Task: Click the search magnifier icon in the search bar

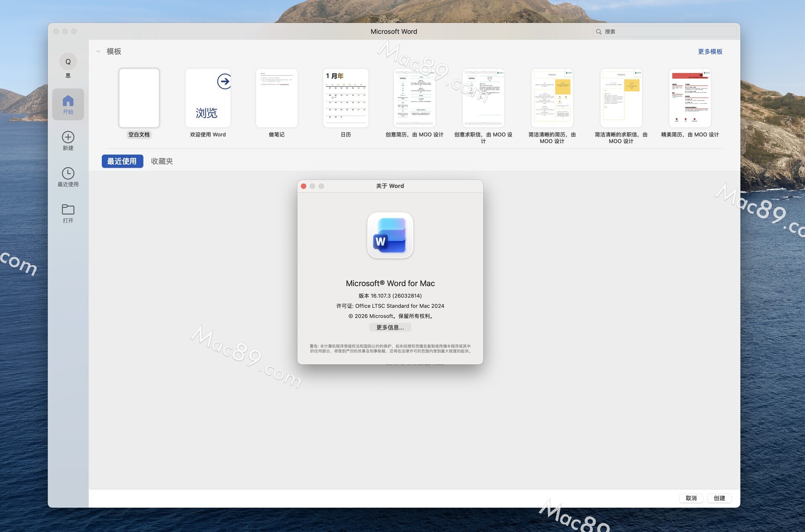Action: pos(599,31)
